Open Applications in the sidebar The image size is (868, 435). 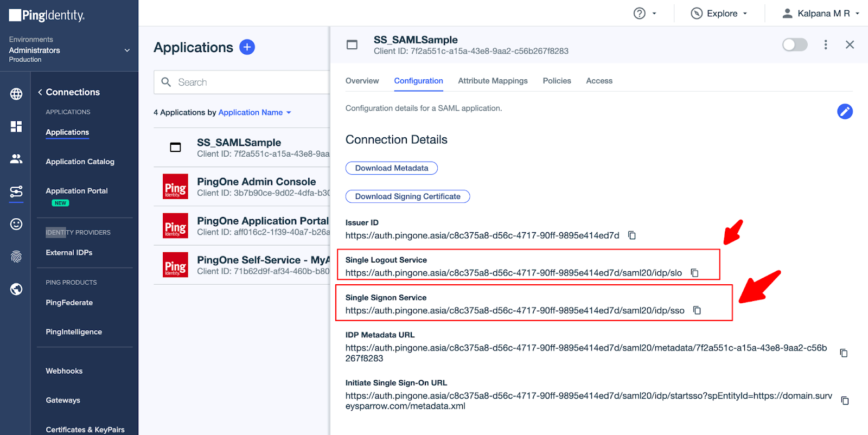point(67,132)
